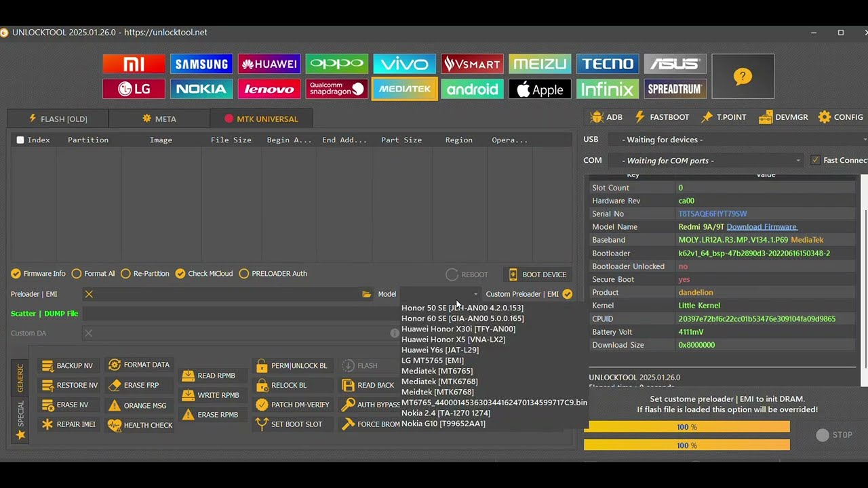
Task: Open the ASUS brand section
Action: click(x=675, y=64)
